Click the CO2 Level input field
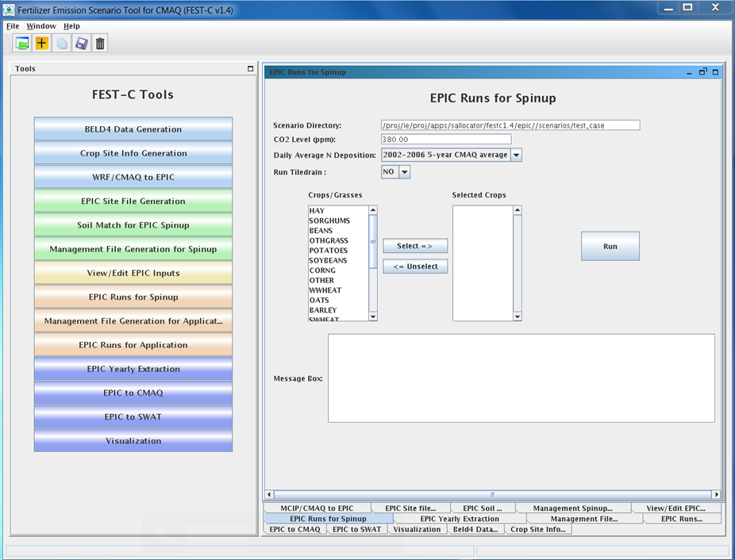The image size is (735, 560). pyautogui.click(x=446, y=139)
